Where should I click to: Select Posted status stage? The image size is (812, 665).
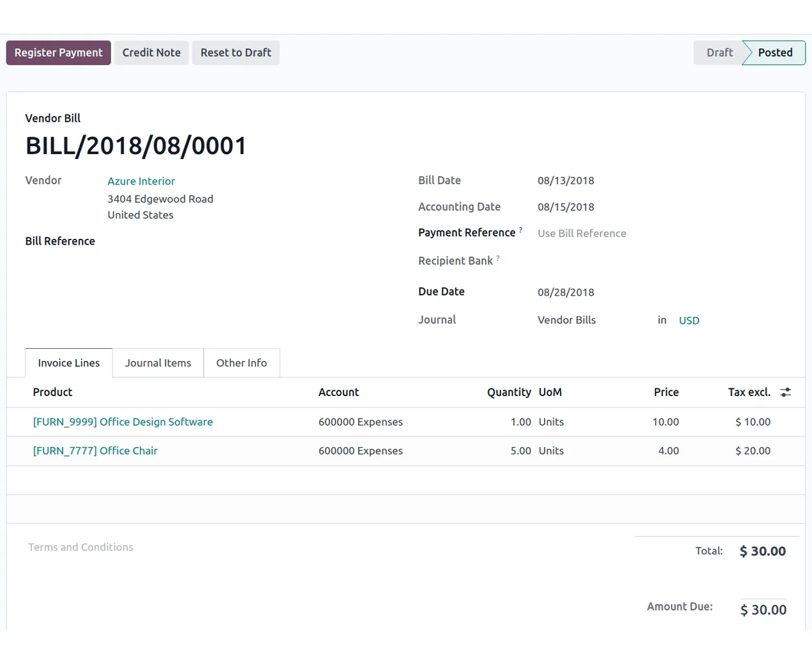(x=775, y=52)
